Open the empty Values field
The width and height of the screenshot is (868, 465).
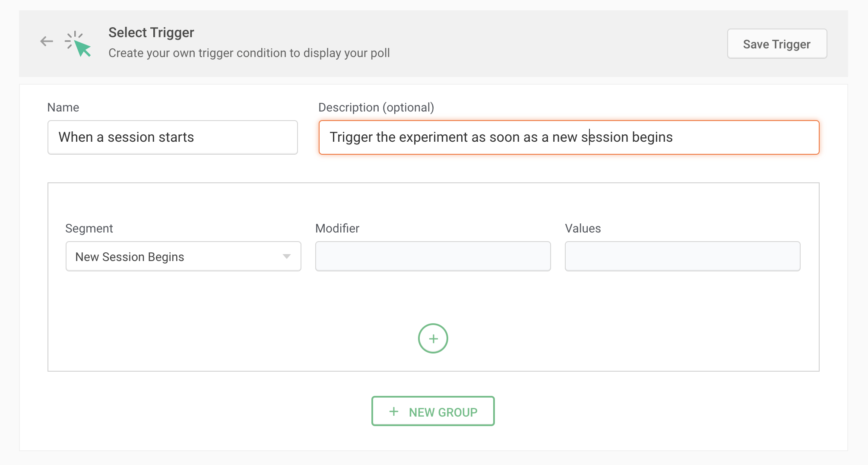(x=682, y=257)
